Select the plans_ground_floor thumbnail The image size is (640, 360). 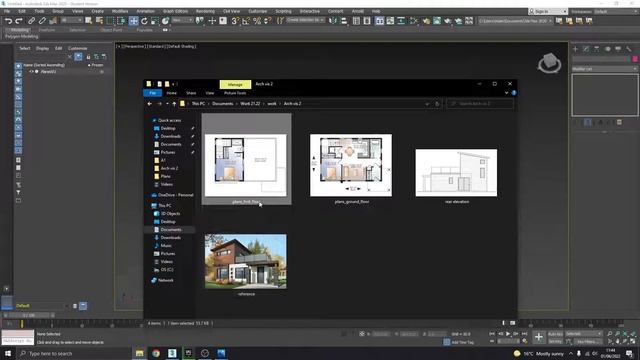[x=351, y=165]
